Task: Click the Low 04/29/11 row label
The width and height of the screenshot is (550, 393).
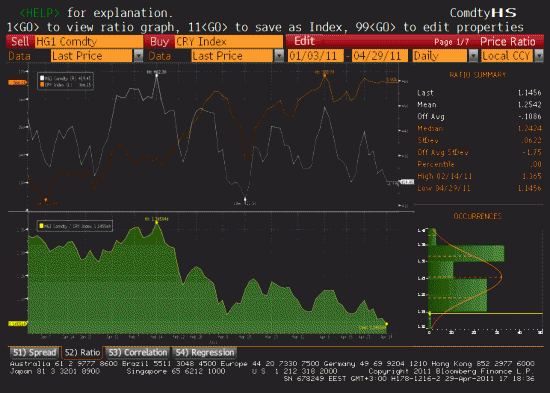Action: [443, 188]
